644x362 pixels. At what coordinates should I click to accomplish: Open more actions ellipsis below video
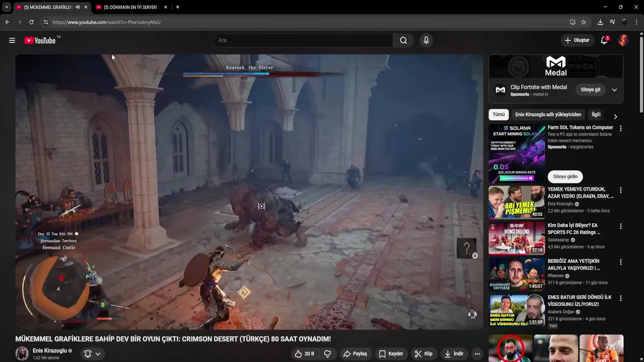(x=477, y=354)
